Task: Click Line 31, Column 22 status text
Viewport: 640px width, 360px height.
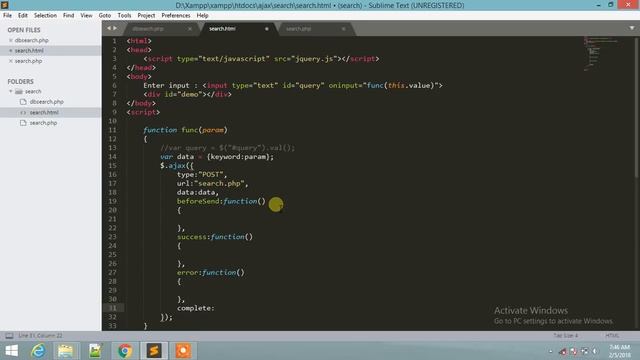Action: pos(40,336)
